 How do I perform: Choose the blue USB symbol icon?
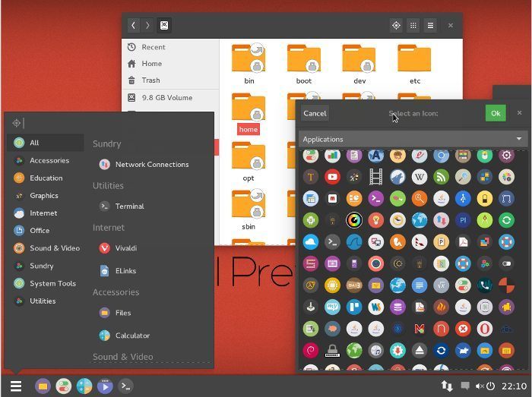(x=463, y=199)
